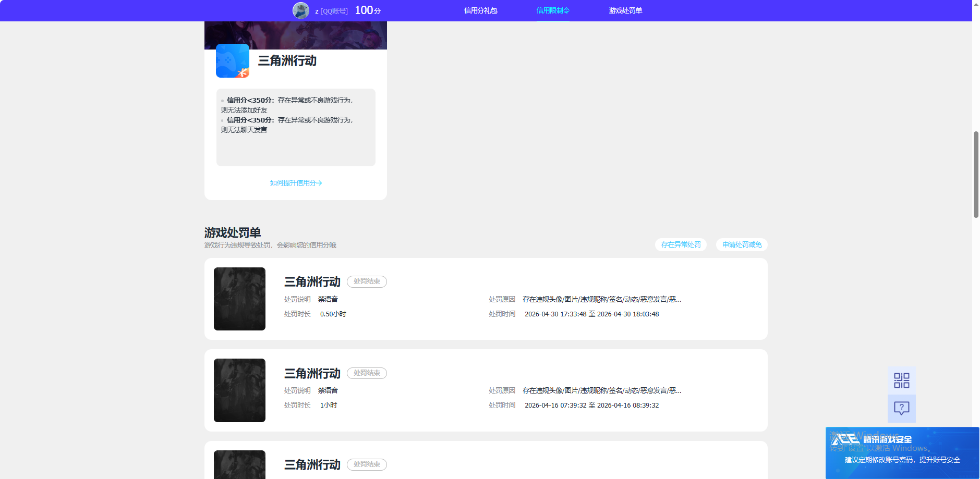Click the page vertical scrollbar thumb
The image size is (980, 479).
click(976, 175)
